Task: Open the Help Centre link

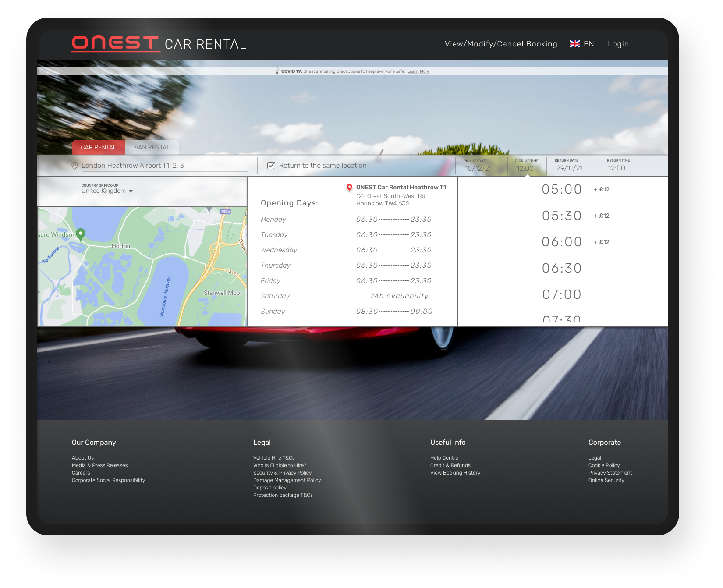Action: click(444, 458)
